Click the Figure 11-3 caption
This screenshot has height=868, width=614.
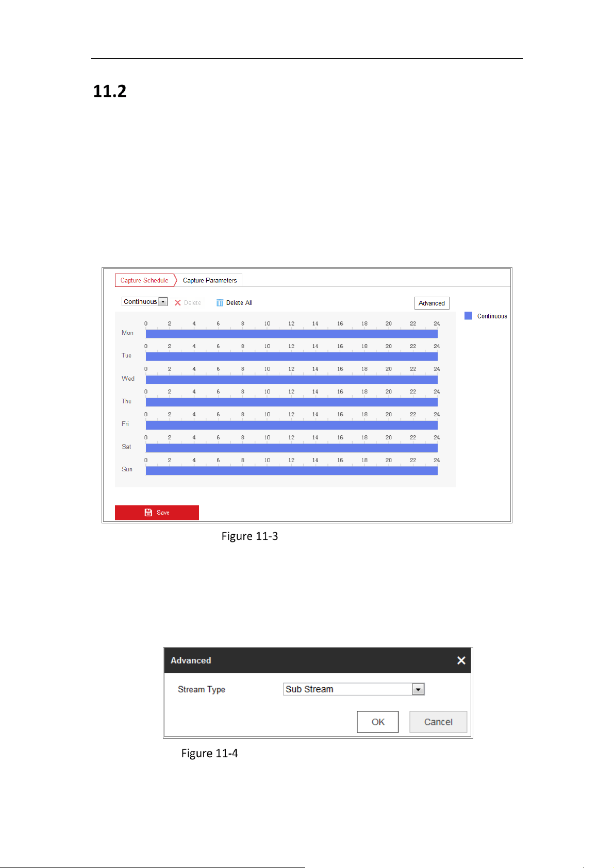(250, 536)
